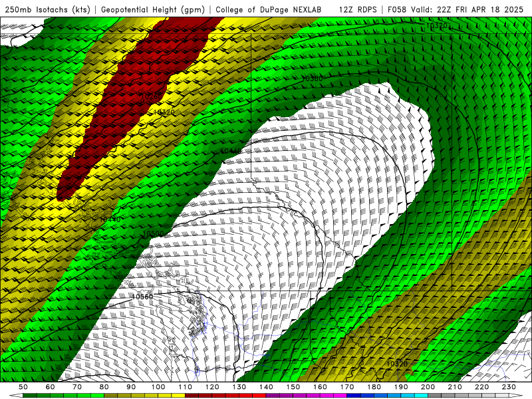Click the color bar value 190
Screen dimensions: 532x399
click(x=401, y=387)
